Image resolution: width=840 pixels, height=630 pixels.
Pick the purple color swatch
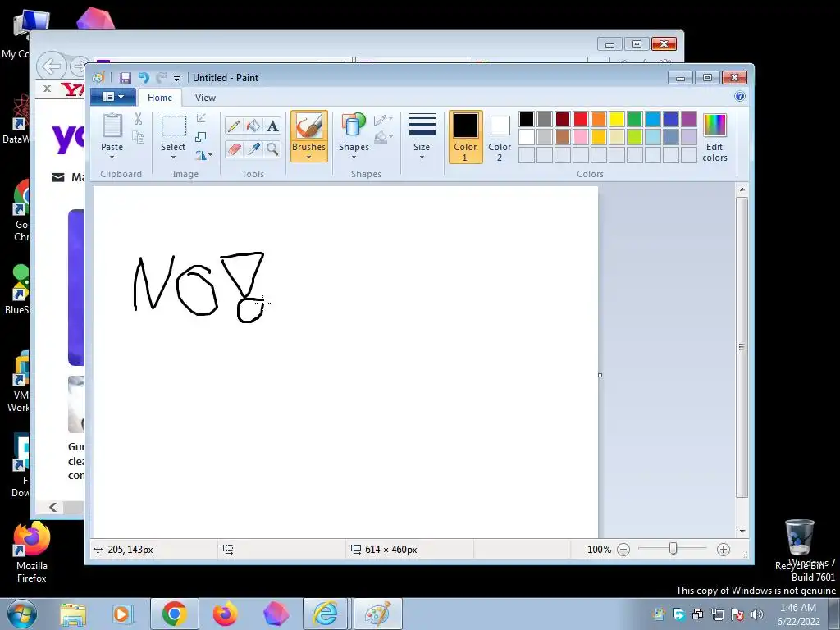689,119
